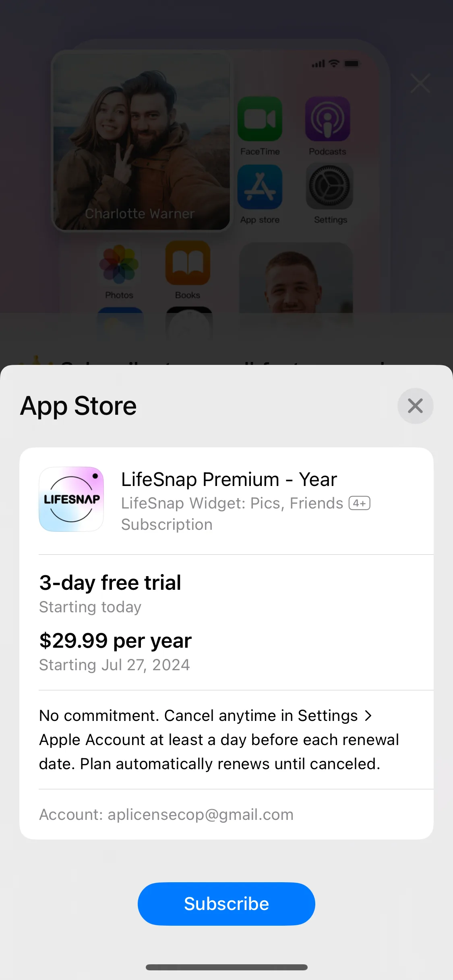Tap the LifeSnap app icon
The width and height of the screenshot is (453, 980).
click(71, 499)
